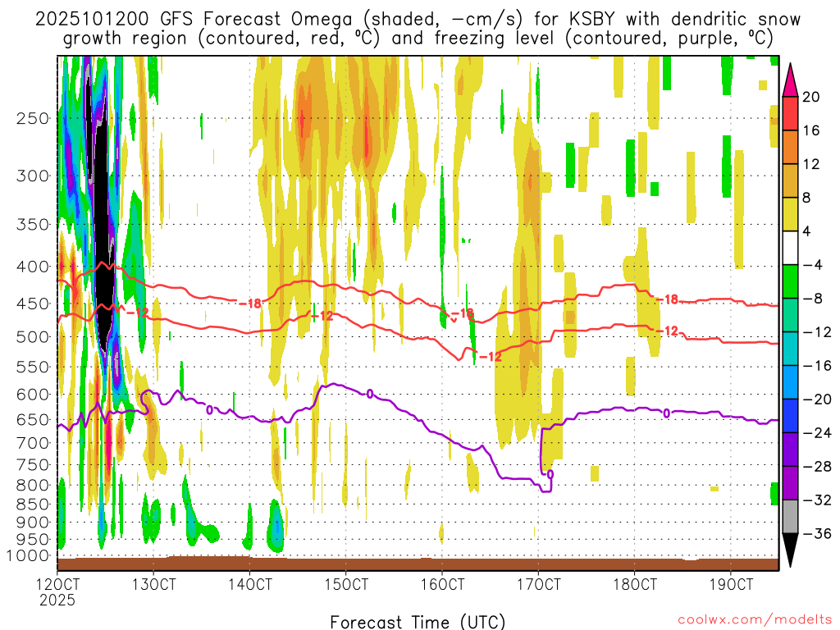Image resolution: width=840 pixels, height=630 pixels.
Task: Click the 150CT time axis label
Action: click(x=345, y=584)
